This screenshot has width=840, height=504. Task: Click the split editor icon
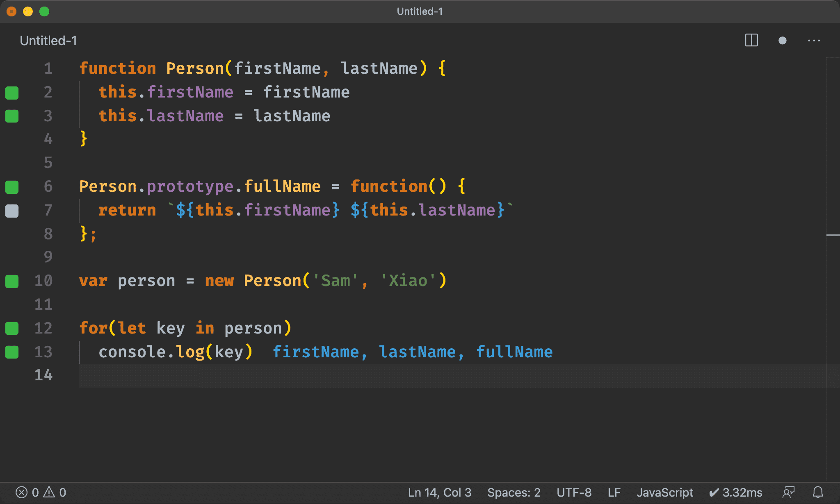coord(751,40)
